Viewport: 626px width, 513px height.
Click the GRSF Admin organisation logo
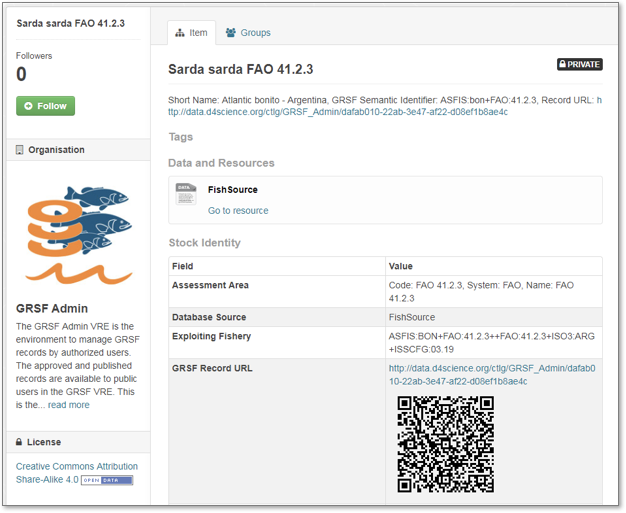[x=79, y=235]
